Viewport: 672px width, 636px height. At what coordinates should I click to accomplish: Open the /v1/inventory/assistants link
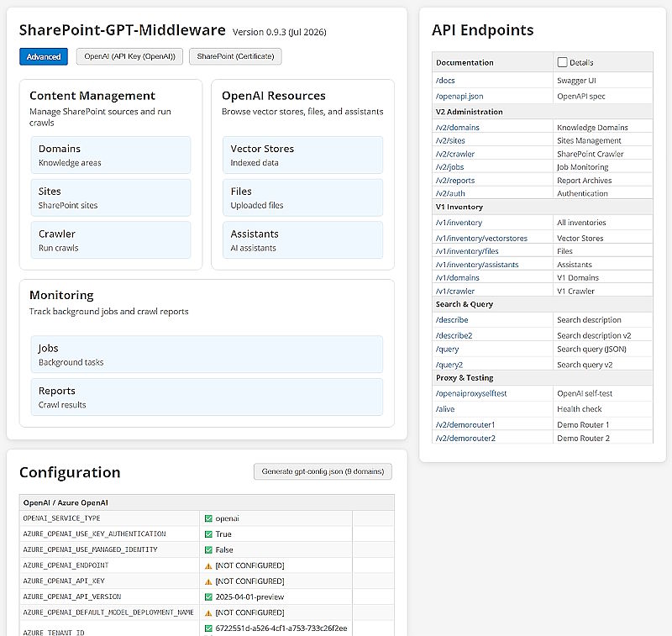coord(477,265)
